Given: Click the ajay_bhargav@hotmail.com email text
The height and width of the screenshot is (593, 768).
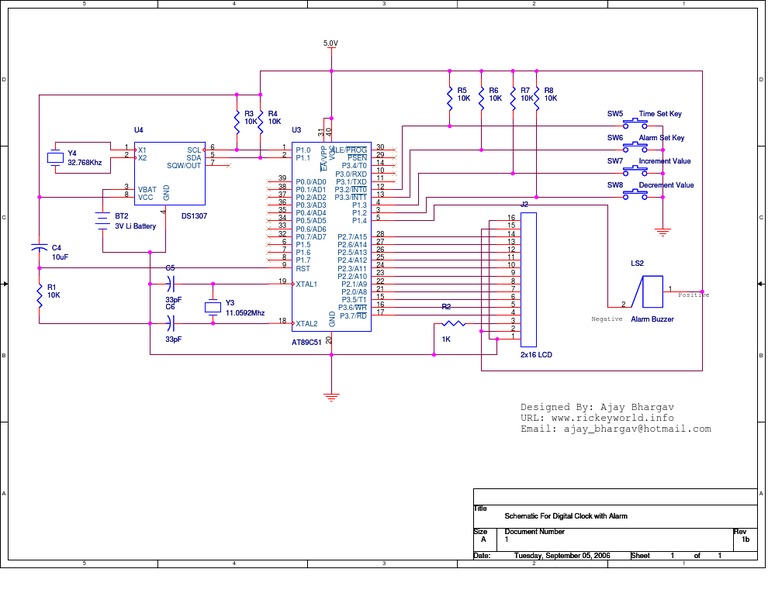Looking at the screenshot, I should 637,429.
